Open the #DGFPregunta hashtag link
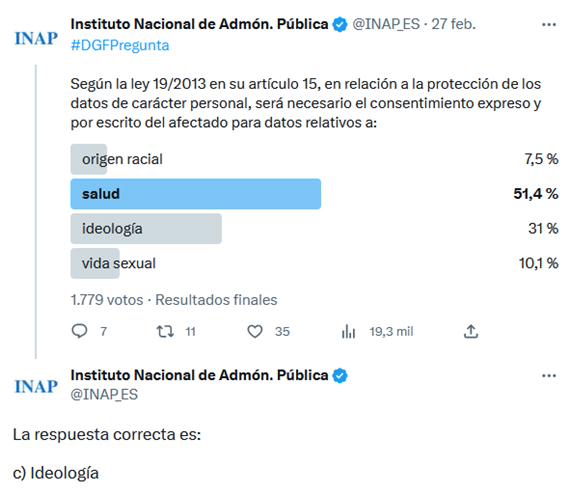Screen dimensions: 571x495 point(120,46)
